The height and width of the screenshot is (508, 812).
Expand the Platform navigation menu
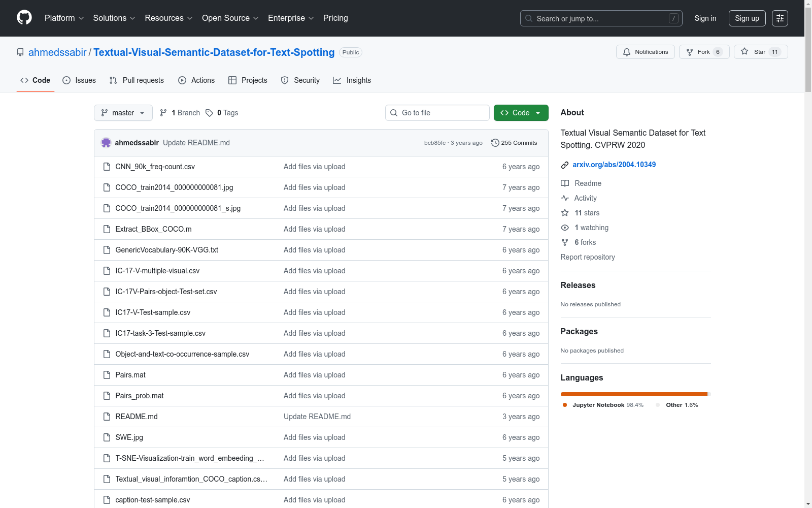pyautogui.click(x=64, y=18)
